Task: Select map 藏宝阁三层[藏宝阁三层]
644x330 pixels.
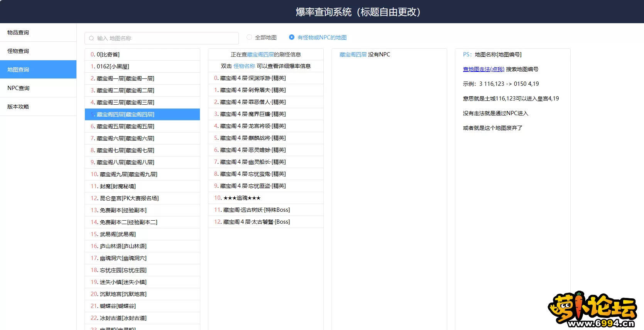Action: (x=142, y=102)
